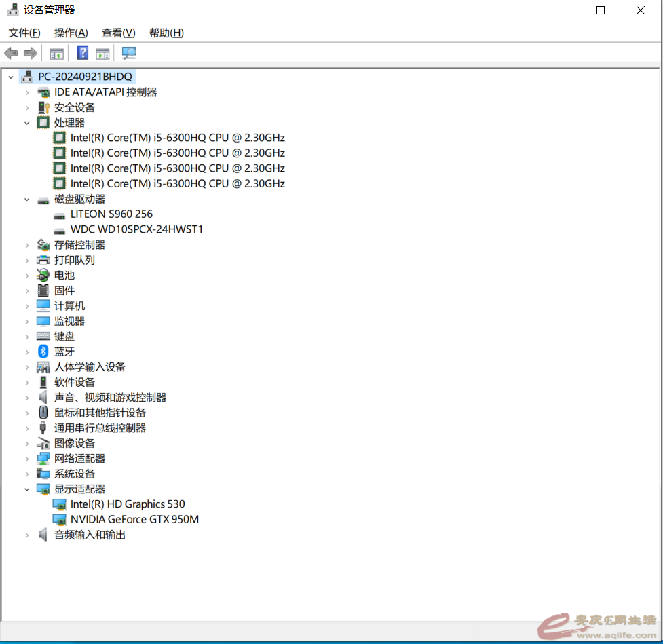Select Intel(R) HD Graphics 530 adapter
The height and width of the screenshot is (644, 663).
pos(128,504)
